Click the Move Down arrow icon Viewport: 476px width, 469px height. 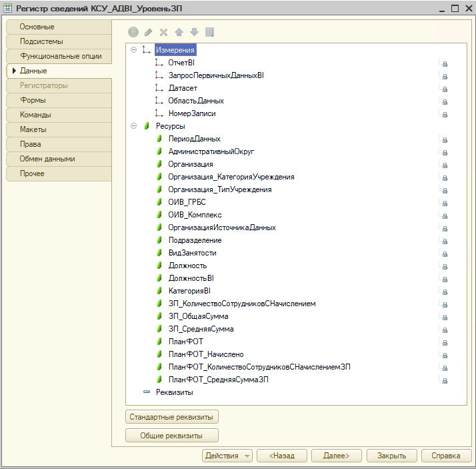194,32
